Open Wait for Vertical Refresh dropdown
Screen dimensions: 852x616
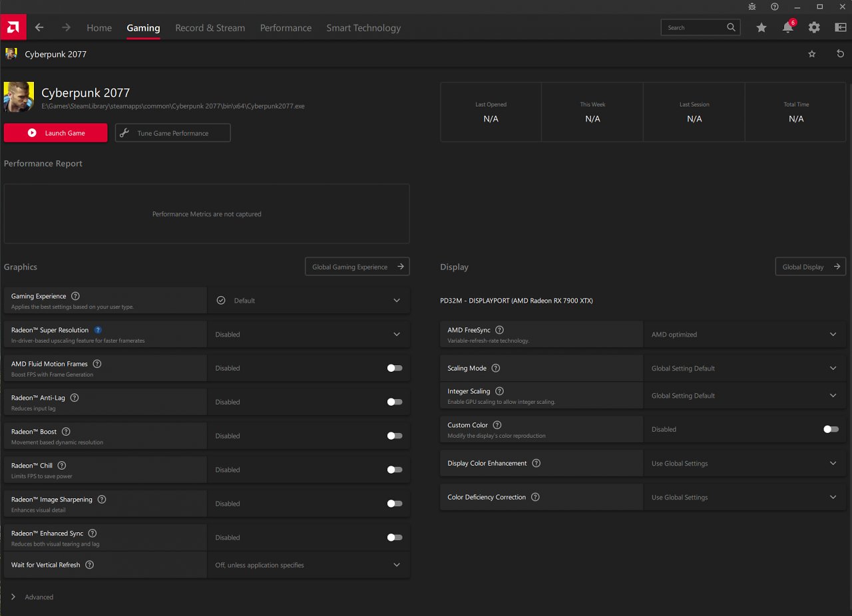(x=309, y=565)
